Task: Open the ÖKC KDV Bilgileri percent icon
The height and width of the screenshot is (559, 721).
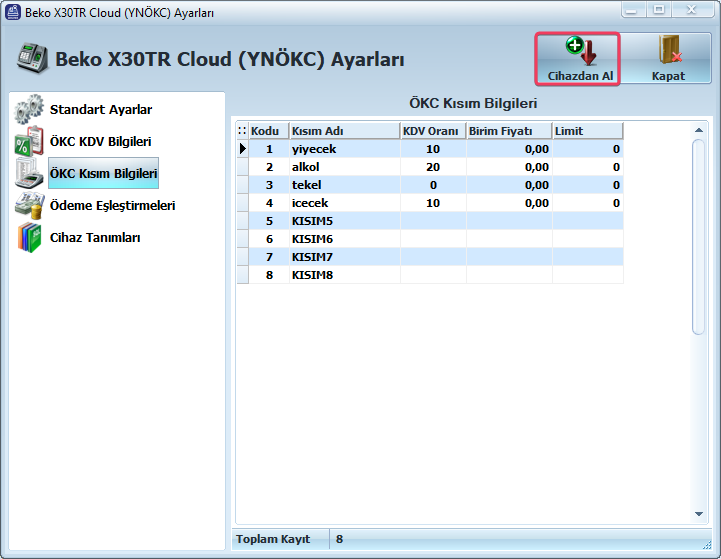Action: 30,141
